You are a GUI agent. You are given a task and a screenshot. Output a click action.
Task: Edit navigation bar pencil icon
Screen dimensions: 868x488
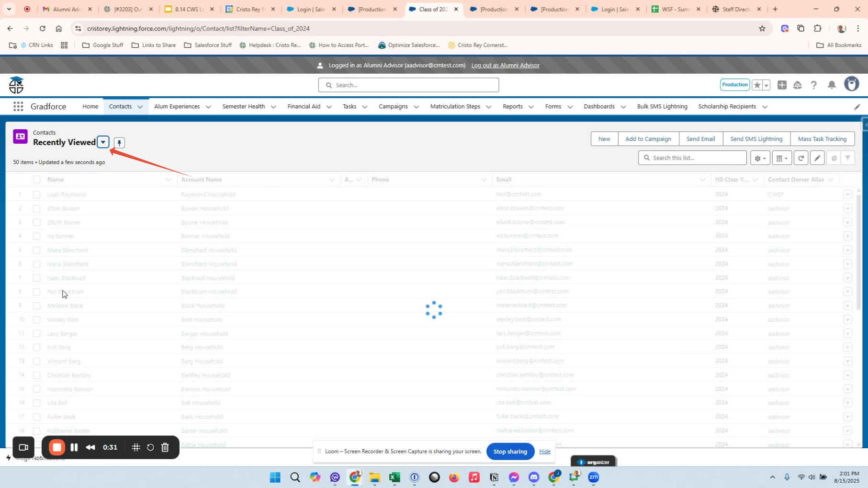(857, 107)
